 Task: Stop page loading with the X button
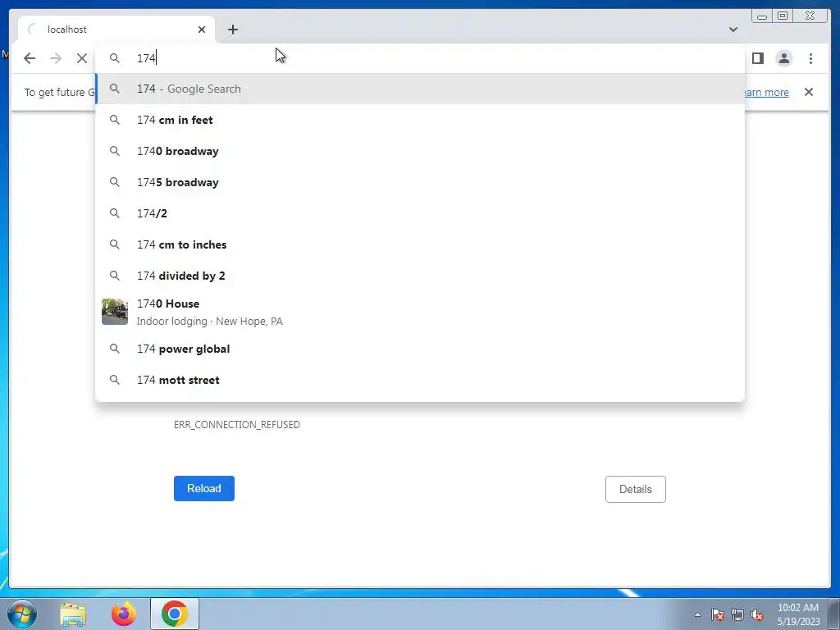click(x=81, y=58)
